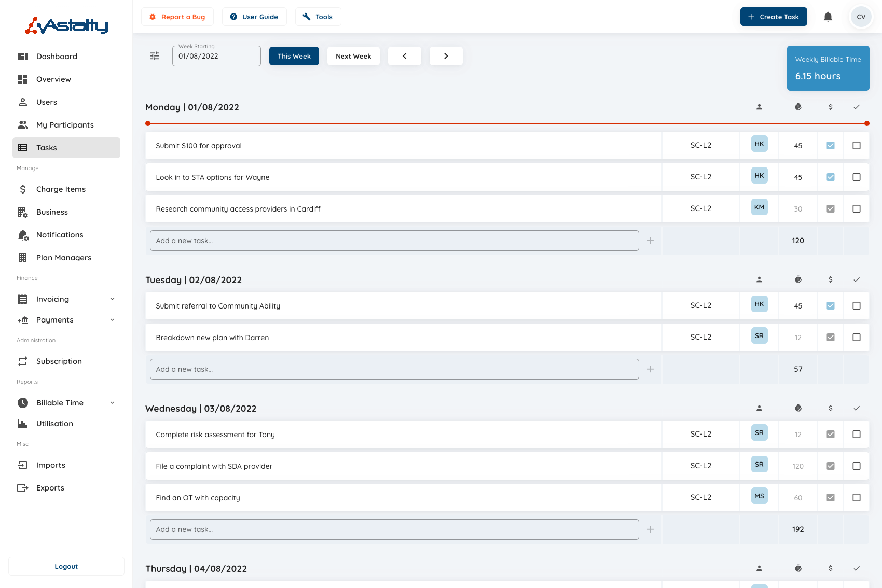Click the person icon in Monday's header row
The image size is (882, 588).
pos(759,107)
